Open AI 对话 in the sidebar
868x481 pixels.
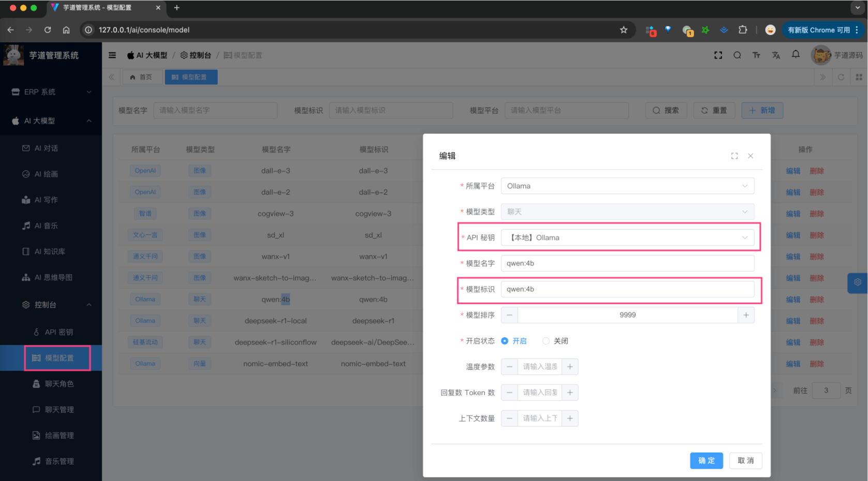pos(46,148)
